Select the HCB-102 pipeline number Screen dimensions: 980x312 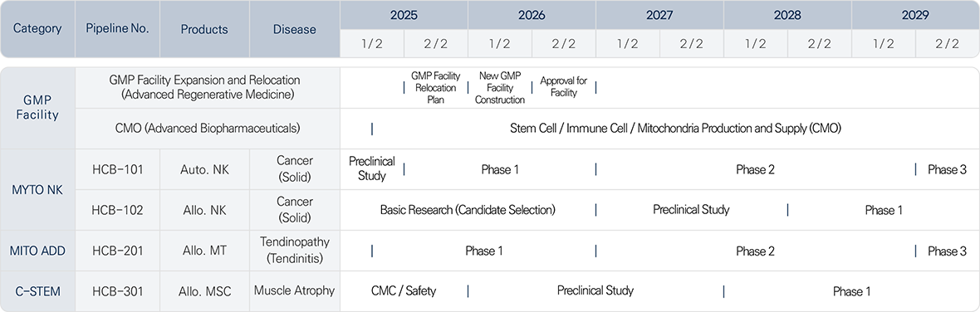point(117,210)
